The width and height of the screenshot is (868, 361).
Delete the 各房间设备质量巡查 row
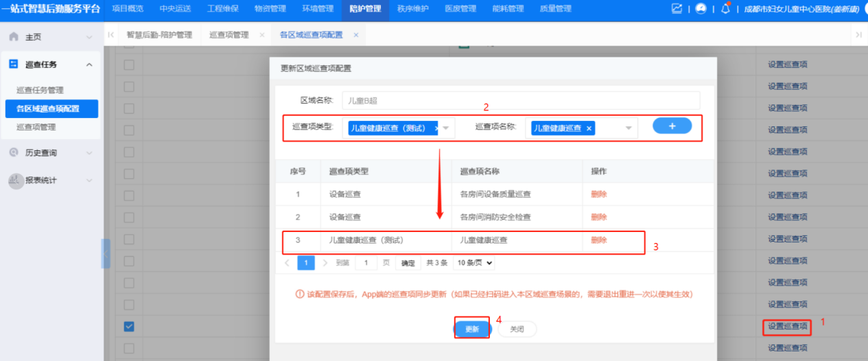(599, 194)
